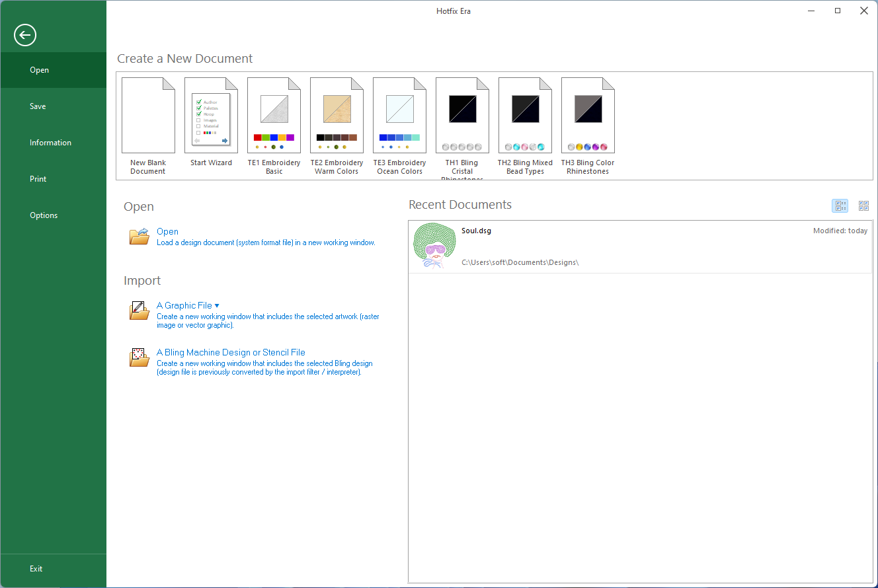Click the Bling Machine Design import icon

(140, 357)
